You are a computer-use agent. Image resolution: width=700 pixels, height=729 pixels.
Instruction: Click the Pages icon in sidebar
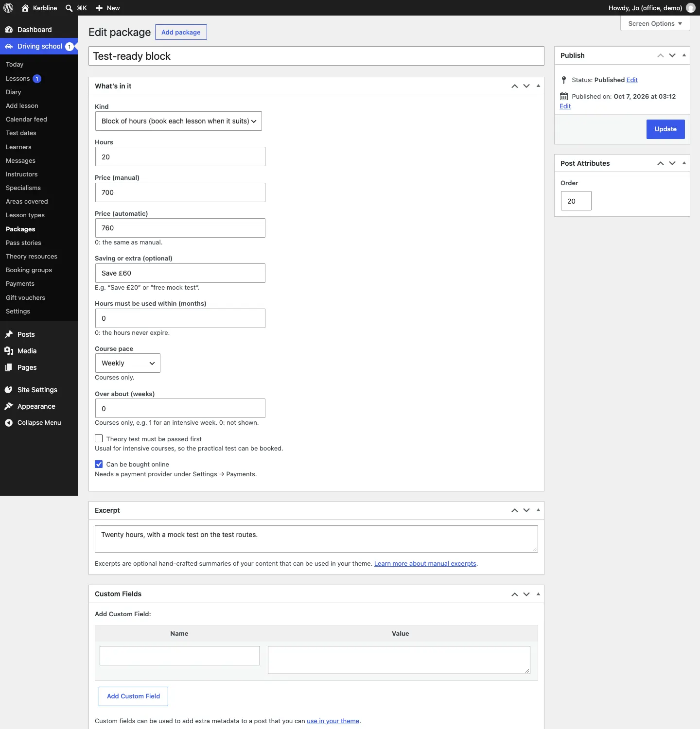tap(9, 367)
